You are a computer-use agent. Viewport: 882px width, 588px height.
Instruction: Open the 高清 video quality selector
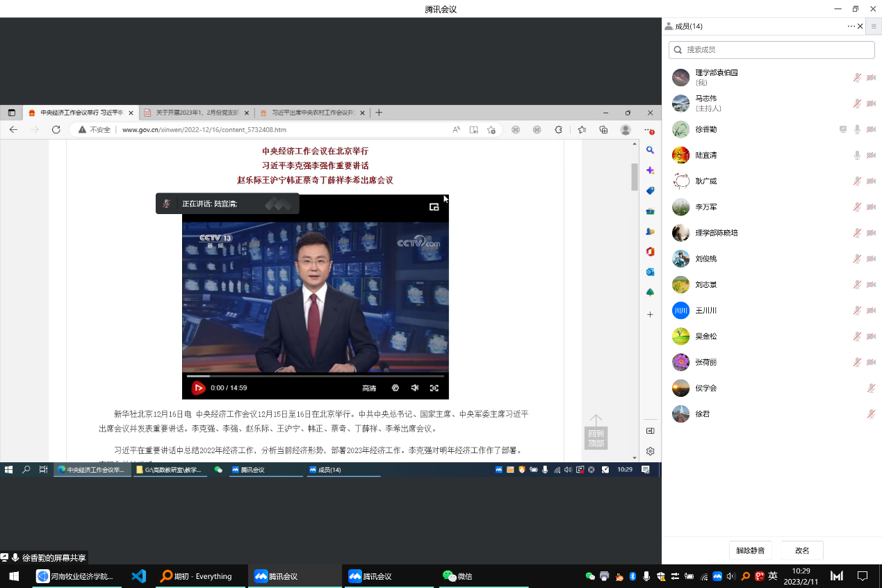369,388
